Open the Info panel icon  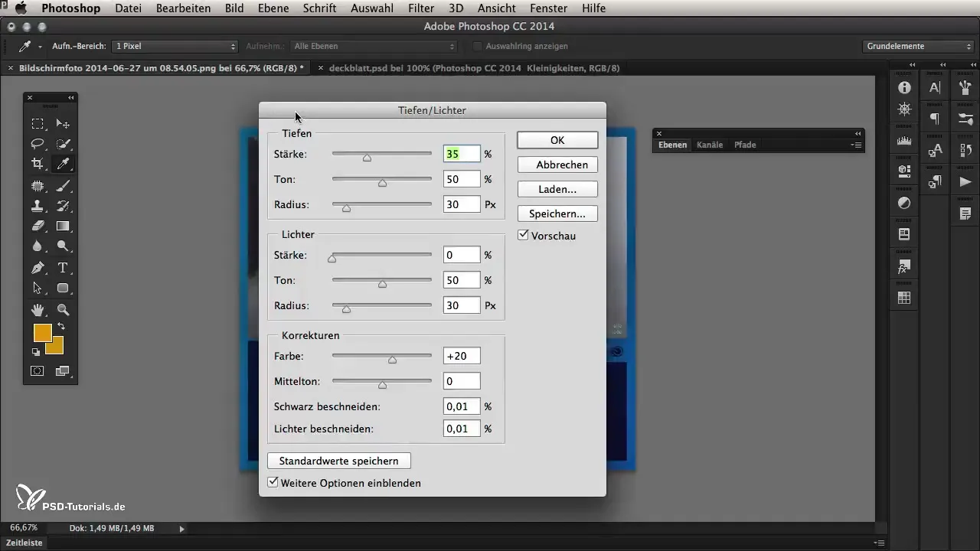tap(904, 88)
